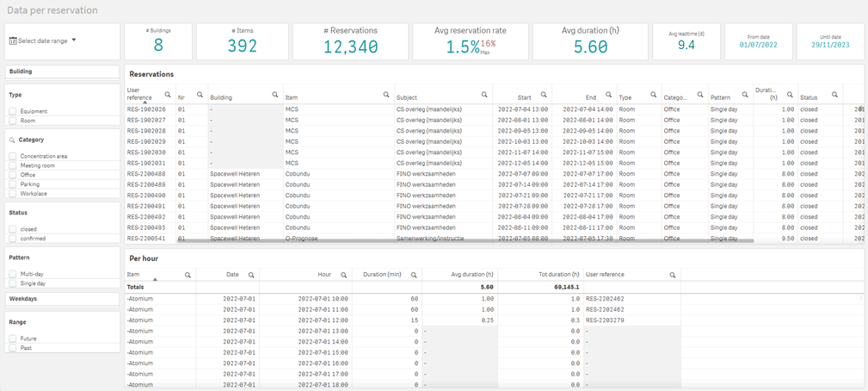
Task: Search the Date column in Per hour table
Action: [251, 275]
